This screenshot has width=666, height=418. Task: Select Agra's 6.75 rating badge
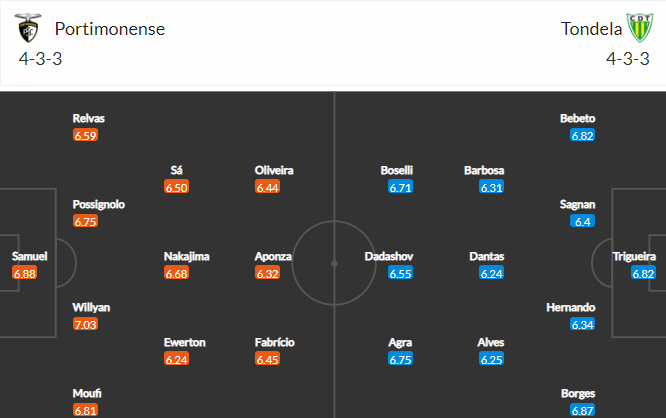[400, 359]
